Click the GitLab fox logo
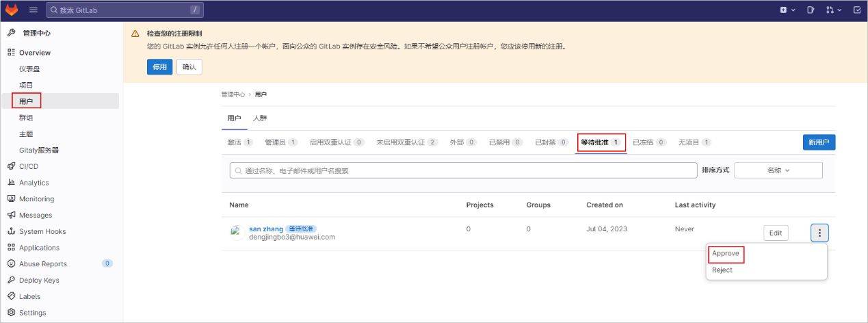 pos(12,10)
